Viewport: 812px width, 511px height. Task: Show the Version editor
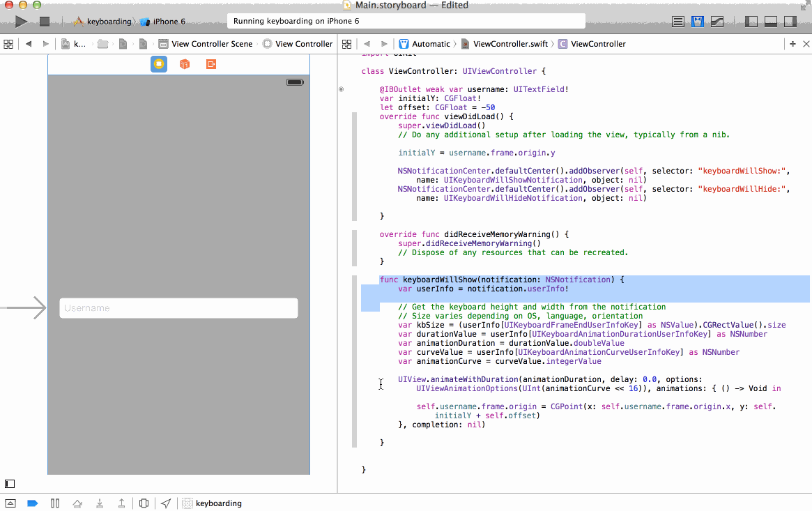pos(717,21)
